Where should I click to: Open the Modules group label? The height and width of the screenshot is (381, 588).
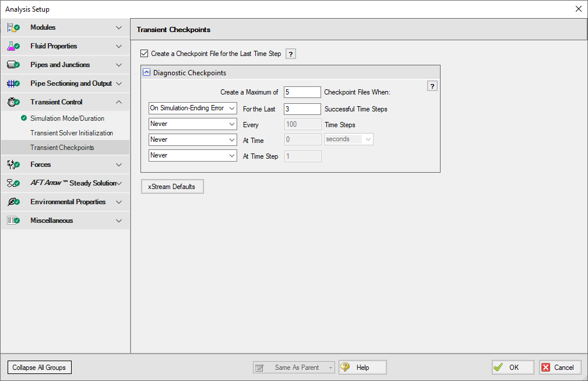(x=43, y=27)
